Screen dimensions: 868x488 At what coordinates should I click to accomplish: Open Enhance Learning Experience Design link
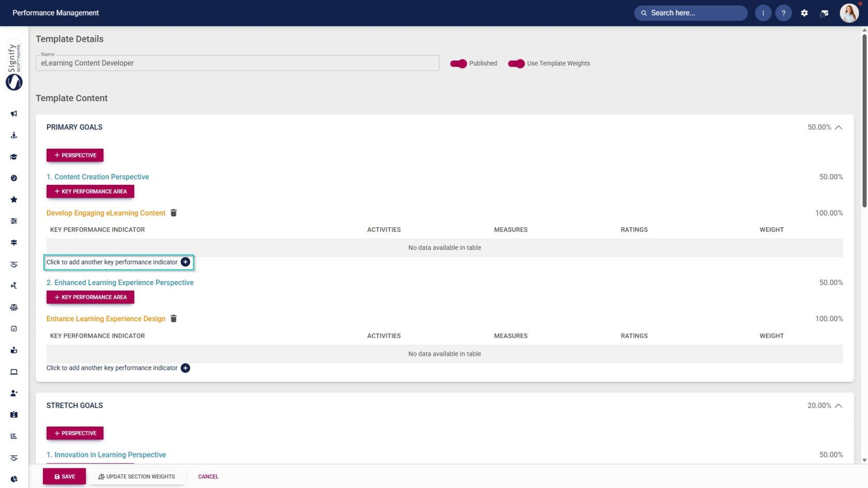(x=106, y=319)
